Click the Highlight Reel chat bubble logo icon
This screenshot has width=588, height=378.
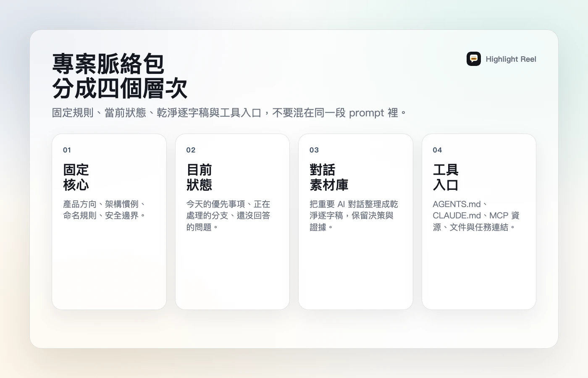[x=473, y=59]
